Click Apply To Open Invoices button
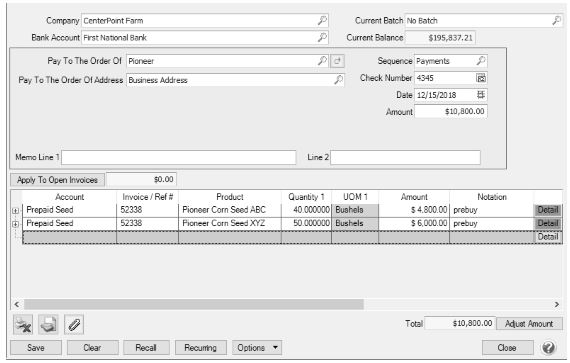Screen dimensions: 570x363 [57, 180]
